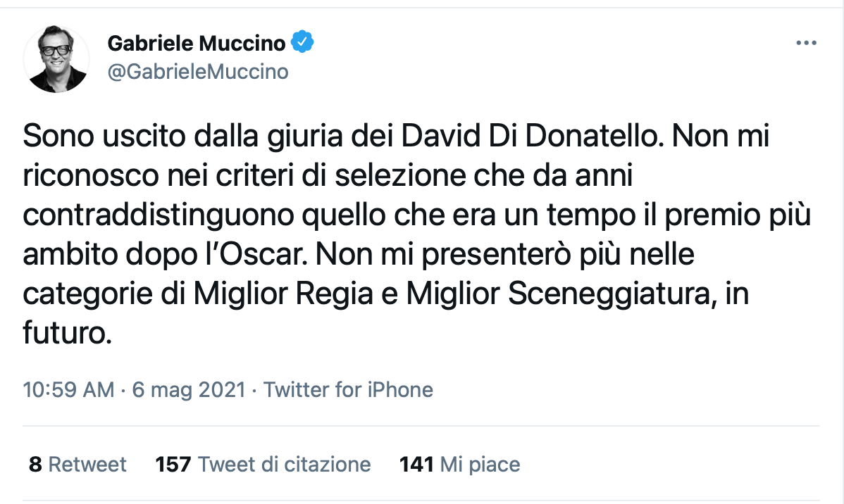The height and width of the screenshot is (504, 844).
Task: Click the retweet count number 8
Action: 35,465
